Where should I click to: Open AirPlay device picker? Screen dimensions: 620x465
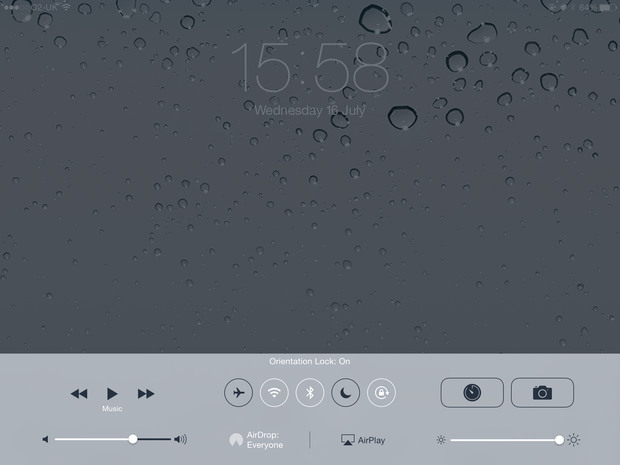pos(363,440)
